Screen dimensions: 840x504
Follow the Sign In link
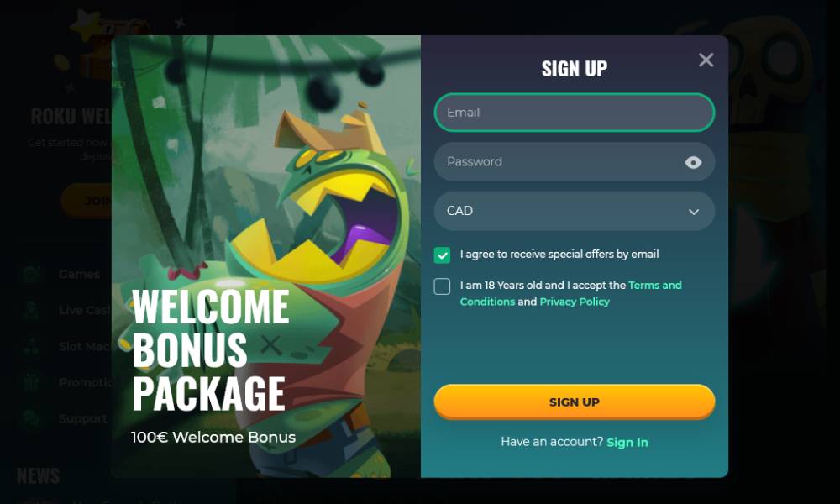[627, 443]
